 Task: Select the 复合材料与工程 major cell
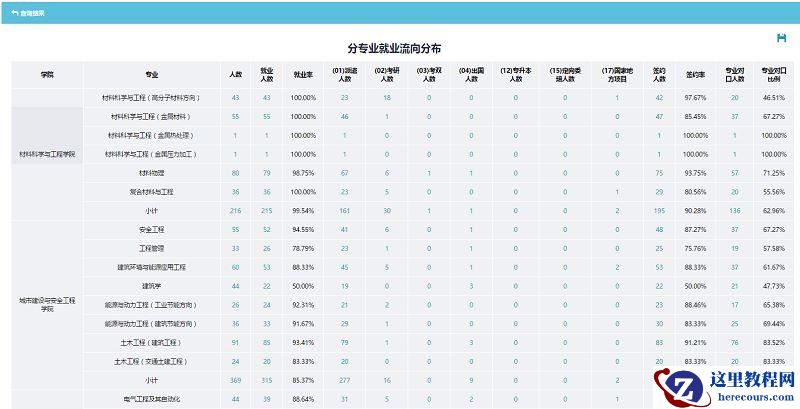(152, 192)
